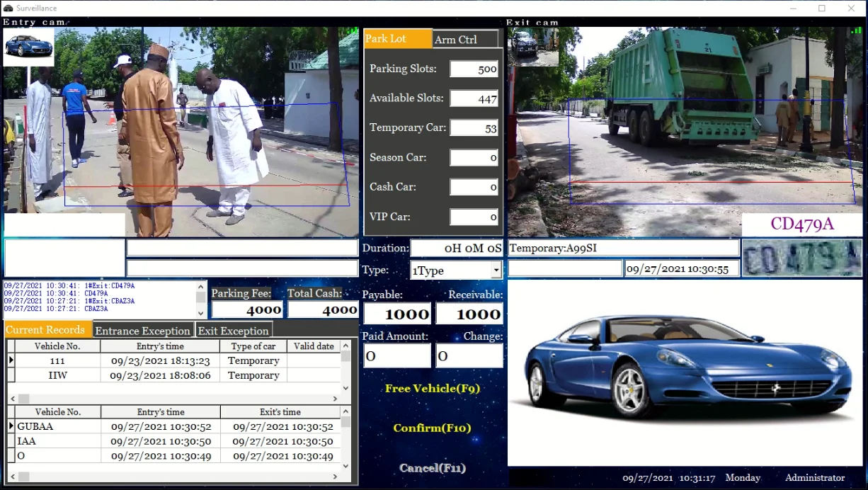The width and height of the screenshot is (868, 490).
Task: Select the row for vehicle 111
Action: [174, 360]
